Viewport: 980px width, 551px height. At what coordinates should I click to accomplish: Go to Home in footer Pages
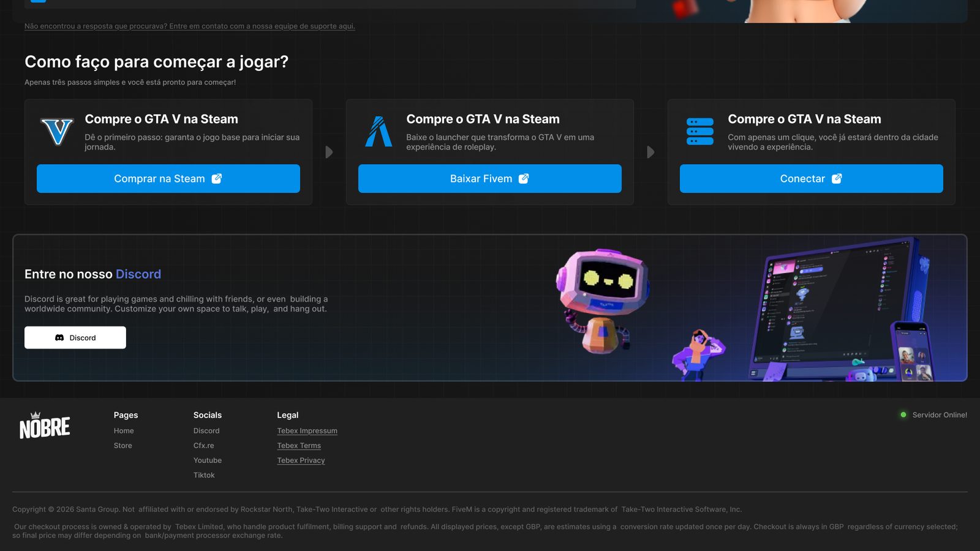click(x=124, y=431)
